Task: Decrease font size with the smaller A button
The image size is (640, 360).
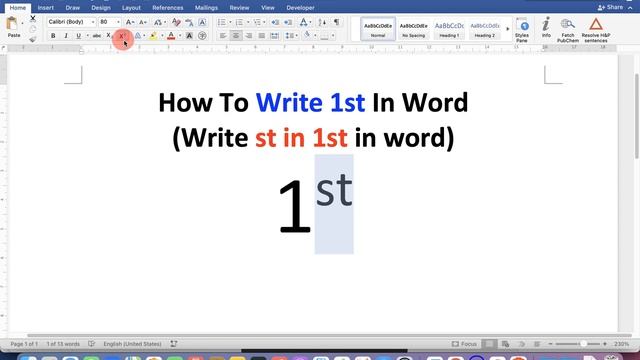Action: [142, 22]
